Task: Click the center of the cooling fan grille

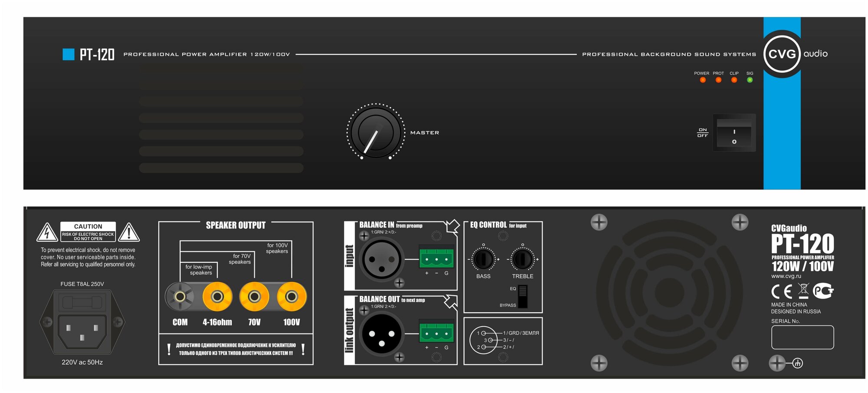Action: click(669, 292)
